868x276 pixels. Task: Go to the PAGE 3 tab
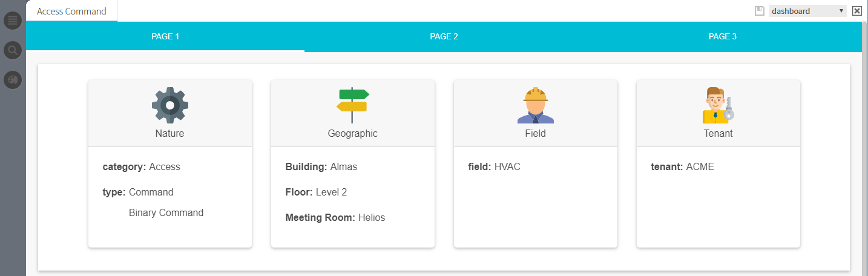point(722,36)
